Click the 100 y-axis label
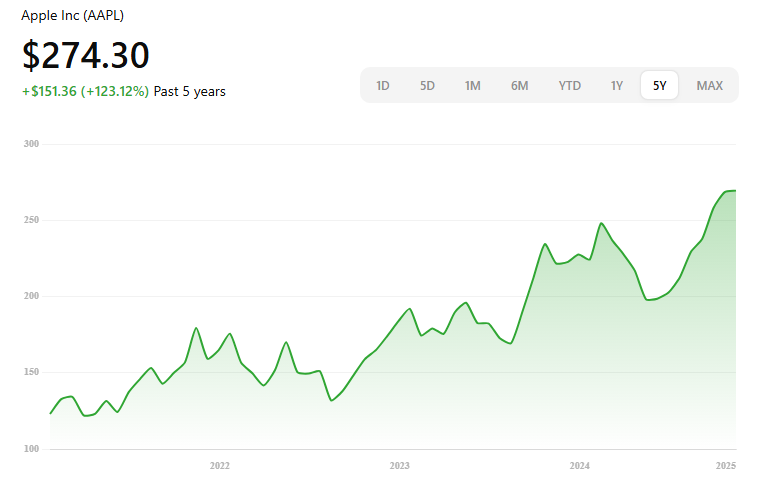The image size is (759, 486). (31, 449)
